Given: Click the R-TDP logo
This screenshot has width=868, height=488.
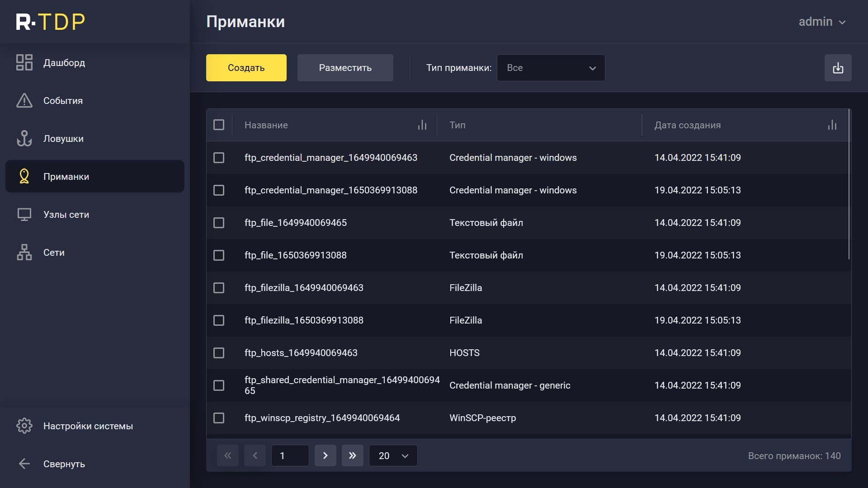Looking at the screenshot, I should [50, 22].
